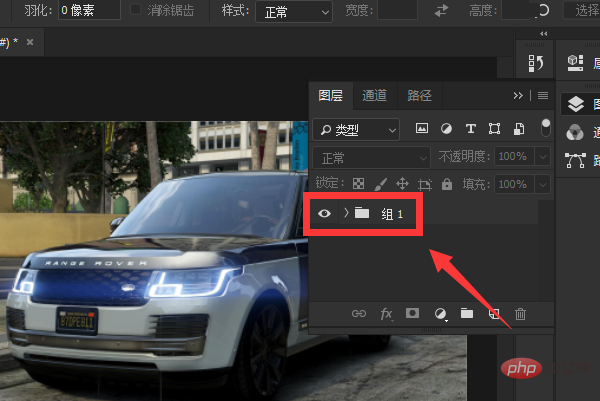Delete layer with trash icon

pos(520,314)
